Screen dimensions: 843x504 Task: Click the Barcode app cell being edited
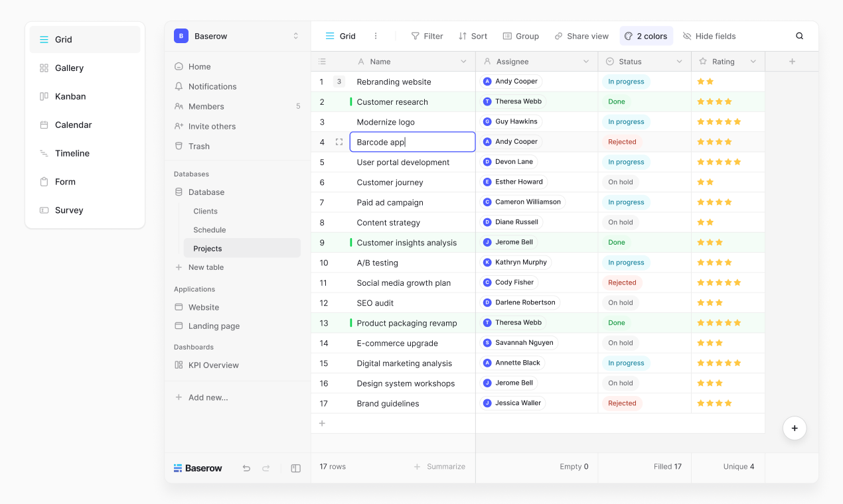point(412,141)
